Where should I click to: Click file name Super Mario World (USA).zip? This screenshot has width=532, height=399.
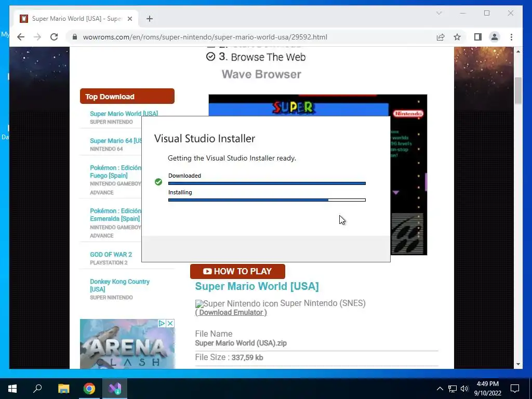pyautogui.click(x=241, y=343)
